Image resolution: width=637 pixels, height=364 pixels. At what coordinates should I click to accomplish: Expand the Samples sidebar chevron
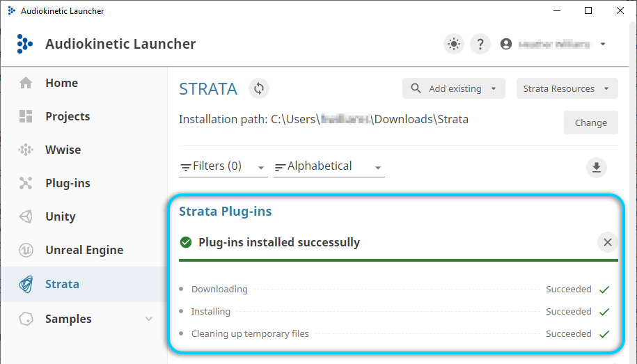149,319
